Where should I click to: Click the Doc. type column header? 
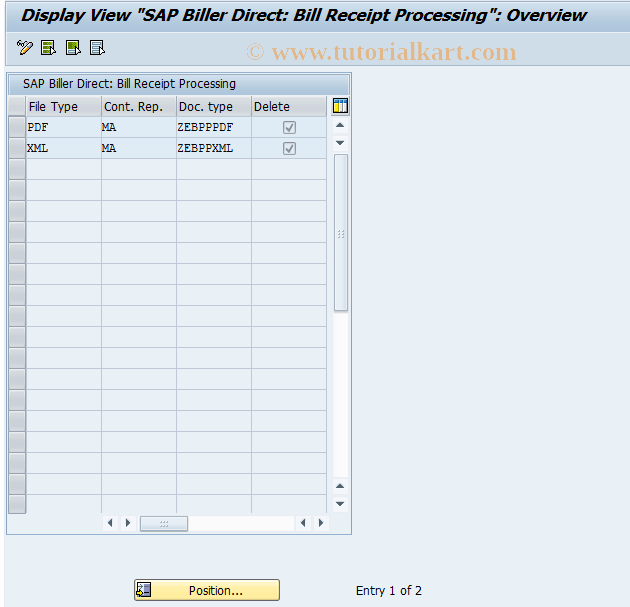[x=214, y=106]
